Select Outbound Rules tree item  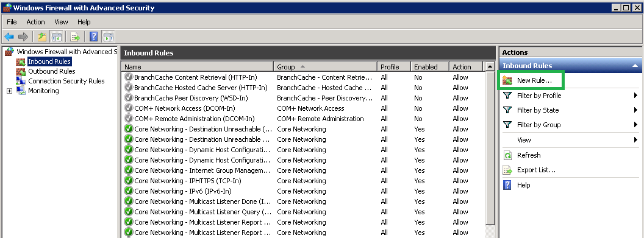[51, 71]
